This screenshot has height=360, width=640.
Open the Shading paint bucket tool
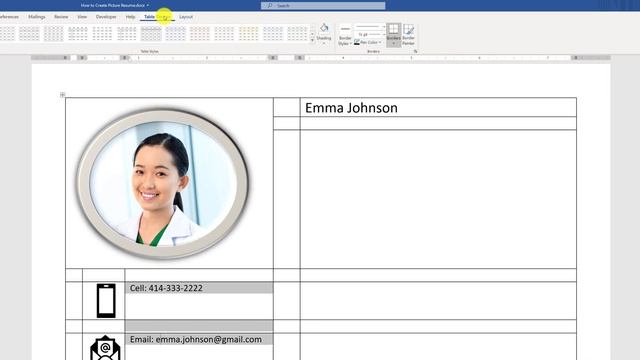tap(324, 28)
